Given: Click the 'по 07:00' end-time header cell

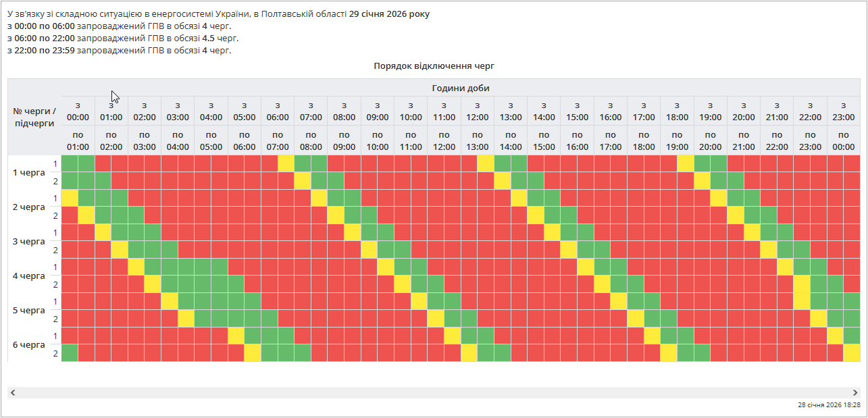Looking at the screenshot, I should coord(278,140).
